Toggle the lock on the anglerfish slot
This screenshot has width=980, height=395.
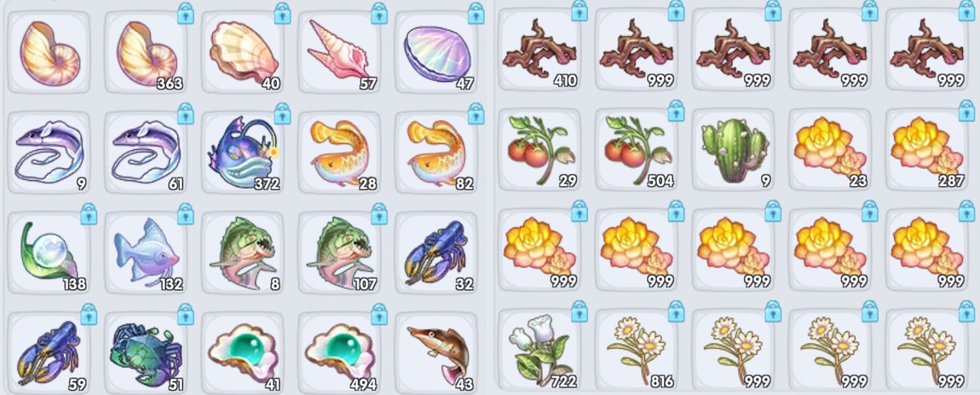(282, 114)
